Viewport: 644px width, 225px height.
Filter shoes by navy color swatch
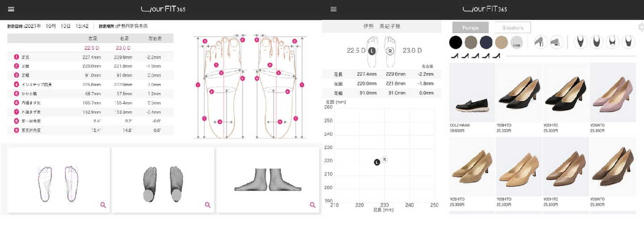click(x=486, y=43)
